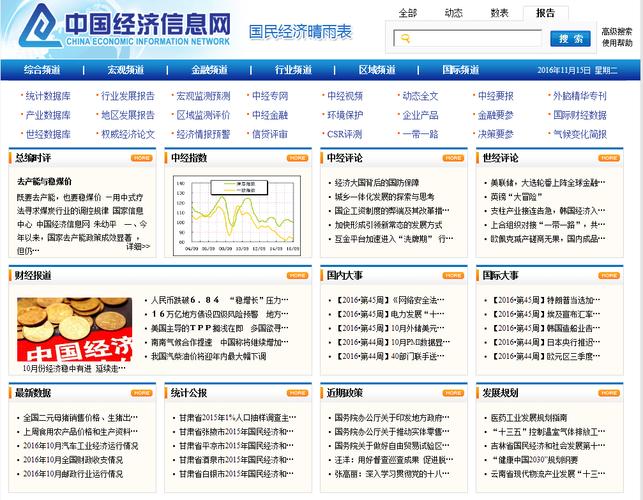Screen dimensions: 643x500
Task: Open 动态全文 link
Action: 420,96
